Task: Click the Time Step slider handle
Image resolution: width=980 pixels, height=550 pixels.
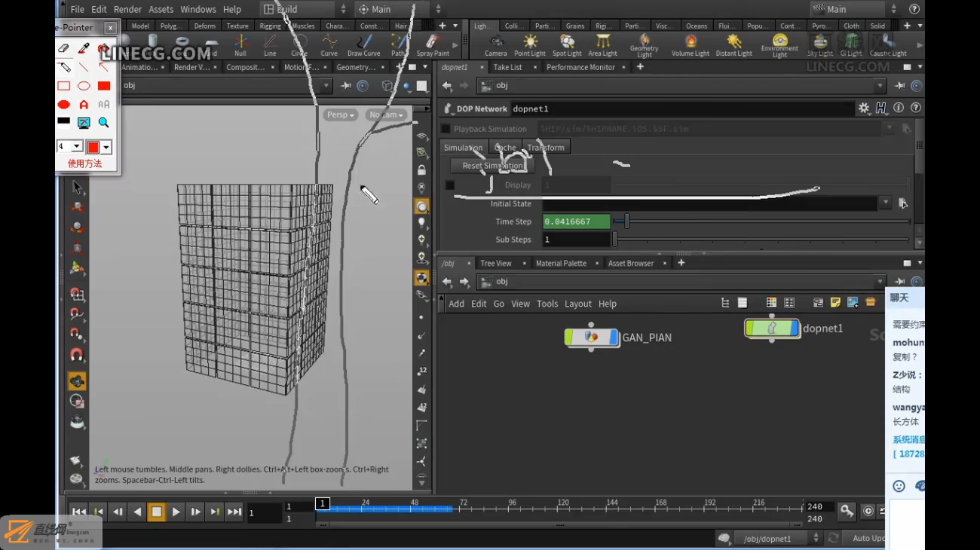Action: pos(626,222)
